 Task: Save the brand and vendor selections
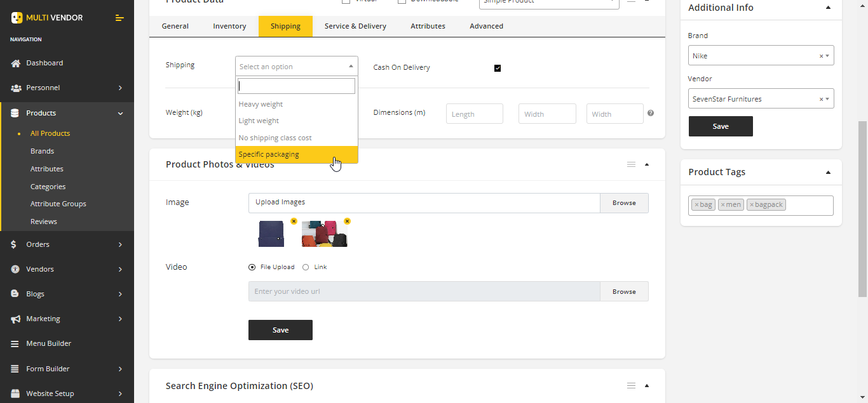(x=721, y=126)
